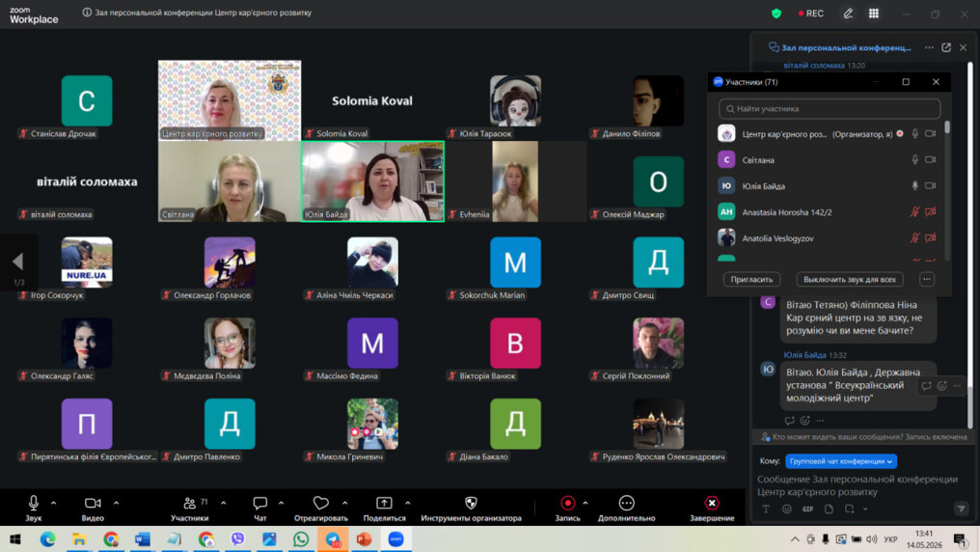980x552 pixels.
Task: Toggle Anastasia Horosha 142/2 video icon
Action: click(931, 212)
